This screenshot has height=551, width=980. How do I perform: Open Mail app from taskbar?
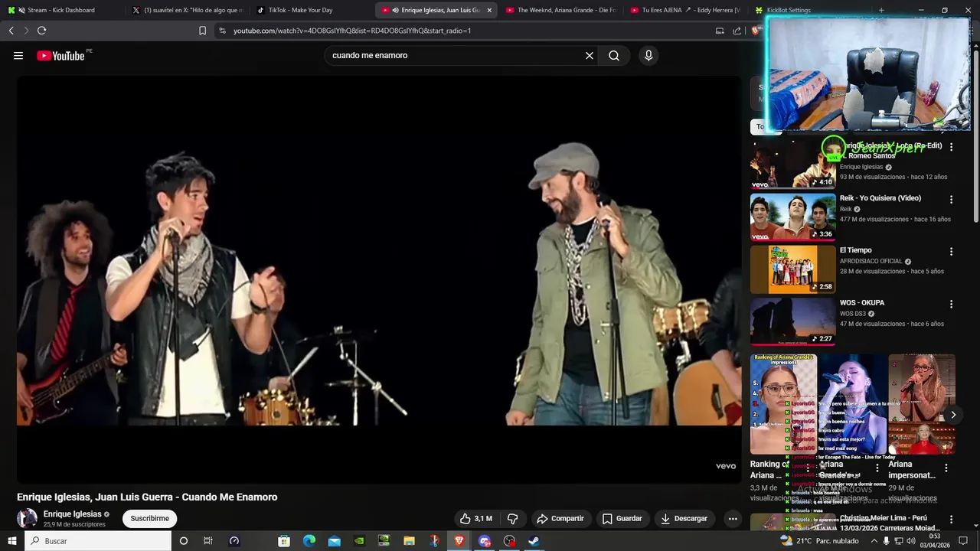(x=335, y=541)
